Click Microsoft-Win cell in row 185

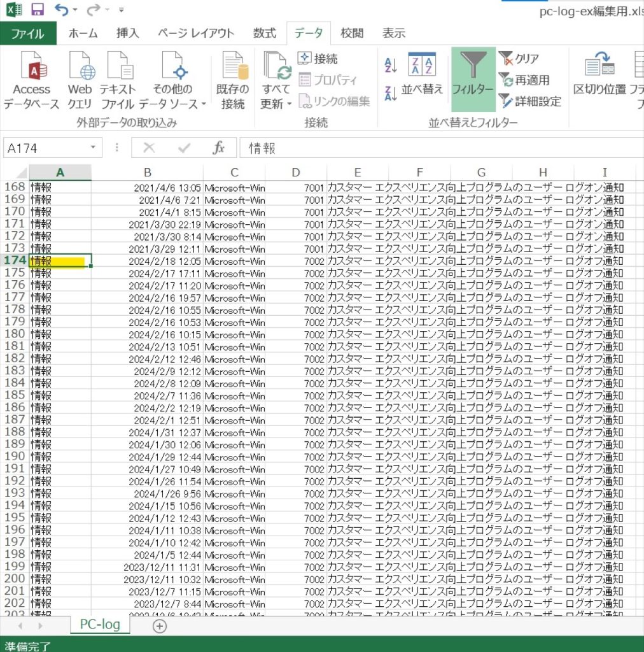point(234,395)
